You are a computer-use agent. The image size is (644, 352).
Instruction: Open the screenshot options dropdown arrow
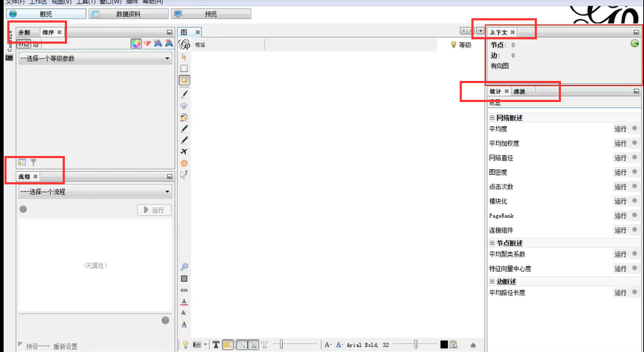(205, 345)
